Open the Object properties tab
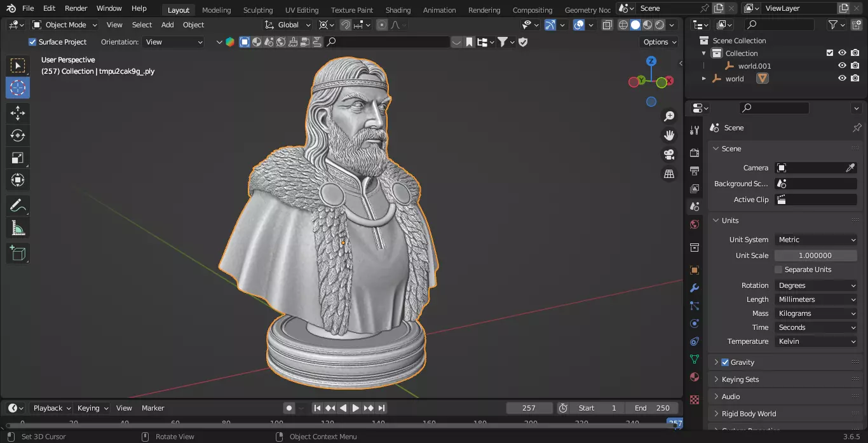Screen dimensions: 868x443 [695, 270]
